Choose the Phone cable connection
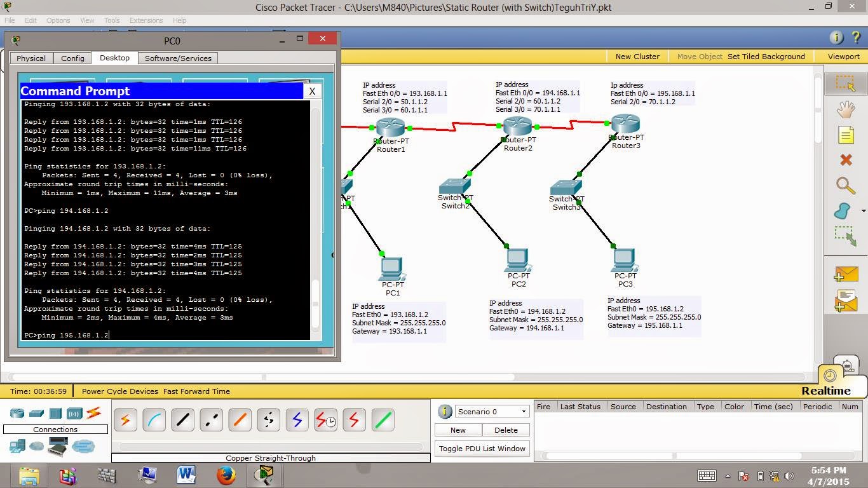 [269, 420]
